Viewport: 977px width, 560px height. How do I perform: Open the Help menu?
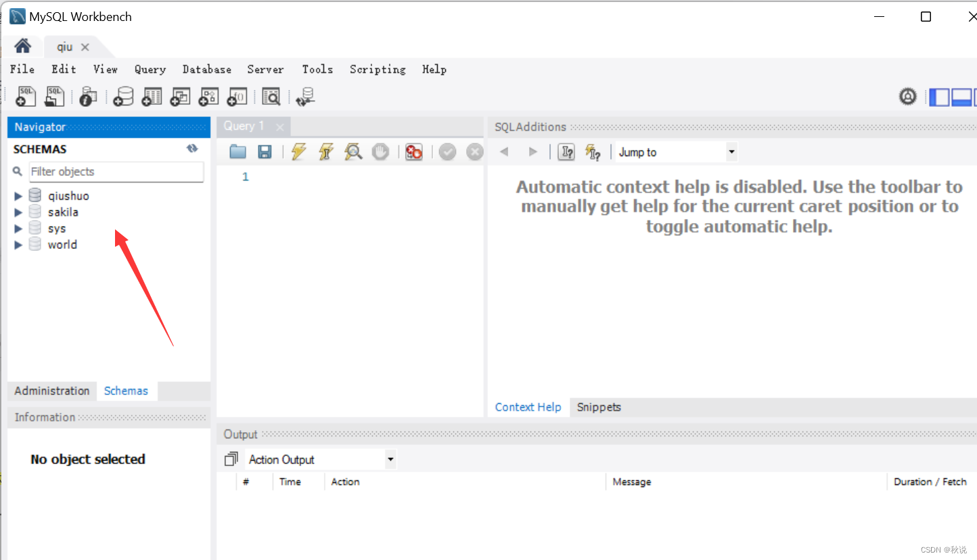(x=434, y=69)
